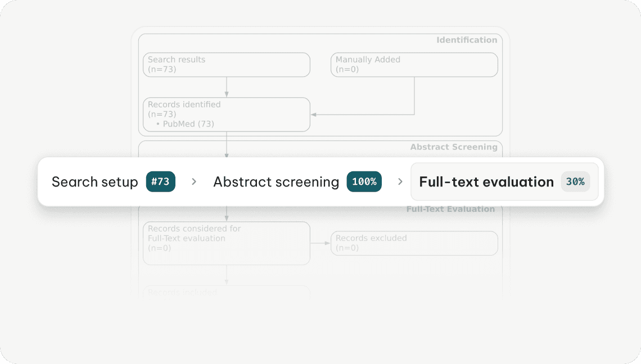Click the PubMed (73) entry
641x364 pixels.
pos(185,124)
